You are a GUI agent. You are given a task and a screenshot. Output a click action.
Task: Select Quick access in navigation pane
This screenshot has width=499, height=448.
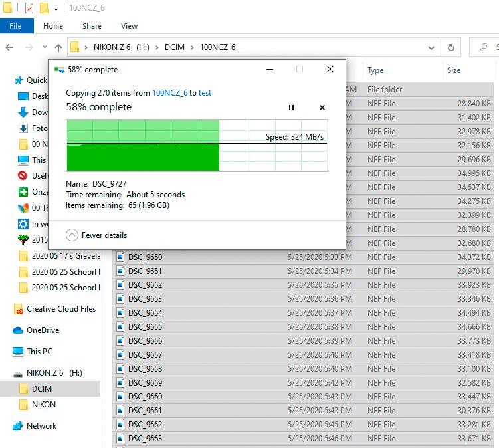[x=31, y=80]
